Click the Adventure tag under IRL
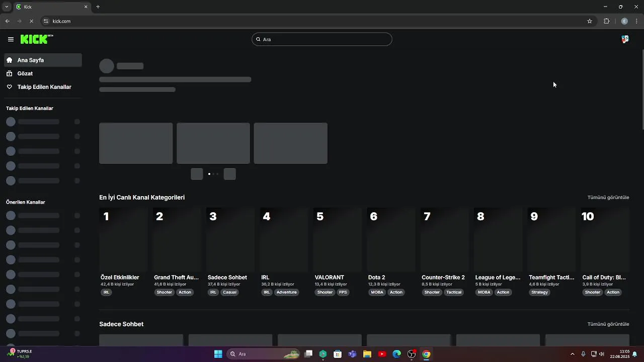Screen dimensions: 644x362 click(286, 292)
